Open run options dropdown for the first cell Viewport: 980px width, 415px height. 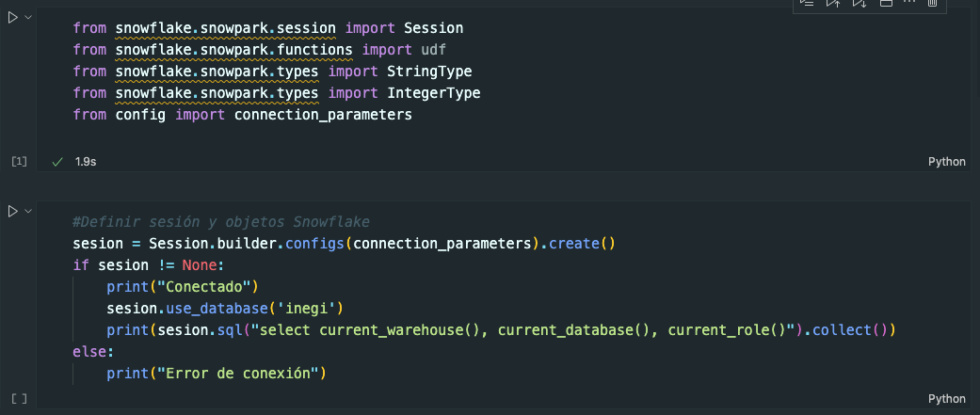pos(28,18)
